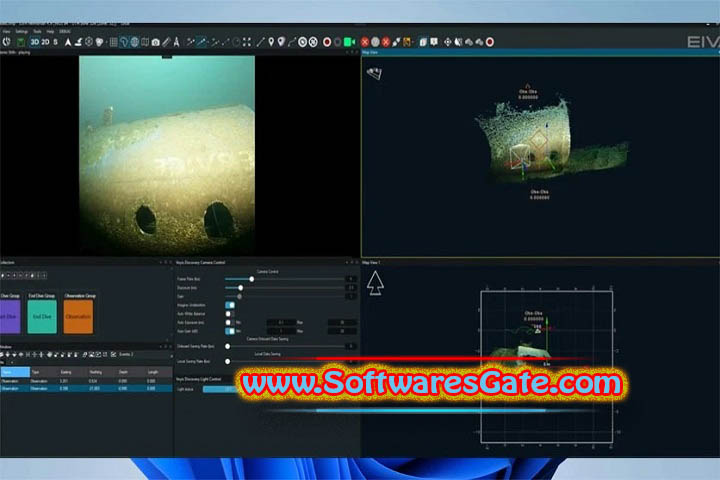Click the Frame Rate value box

point(351,279)
